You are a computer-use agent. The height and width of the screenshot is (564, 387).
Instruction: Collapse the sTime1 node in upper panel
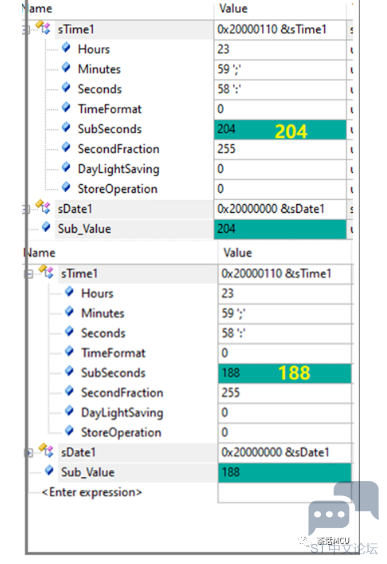click(25, 30)
